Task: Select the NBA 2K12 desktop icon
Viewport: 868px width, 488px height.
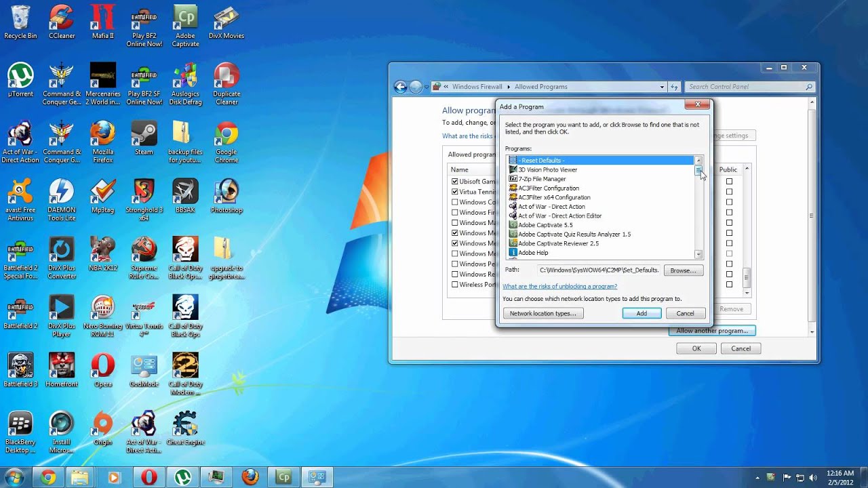Action: tap(103, 253)
